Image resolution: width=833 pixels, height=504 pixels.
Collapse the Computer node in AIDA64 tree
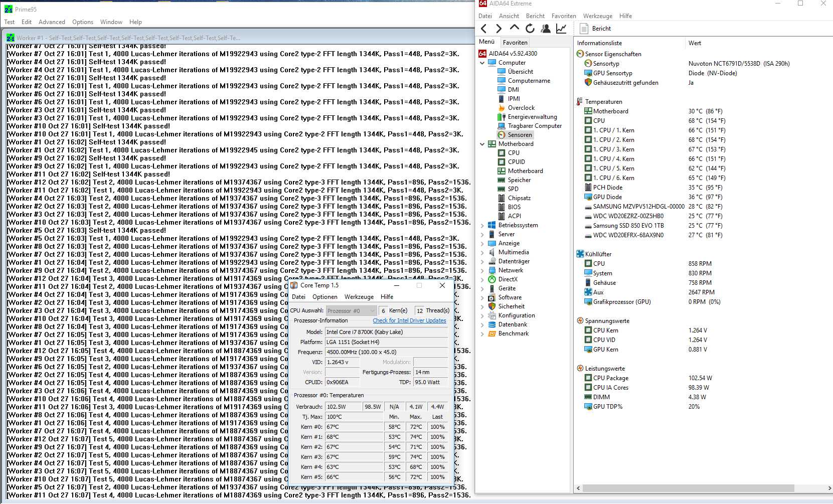[482, 63]
